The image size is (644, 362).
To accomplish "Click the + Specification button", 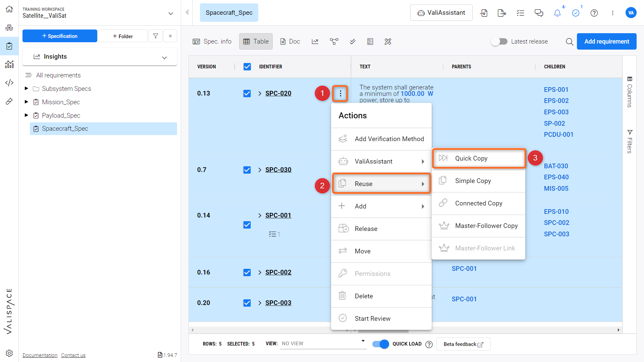I will [x=60, y=36].
